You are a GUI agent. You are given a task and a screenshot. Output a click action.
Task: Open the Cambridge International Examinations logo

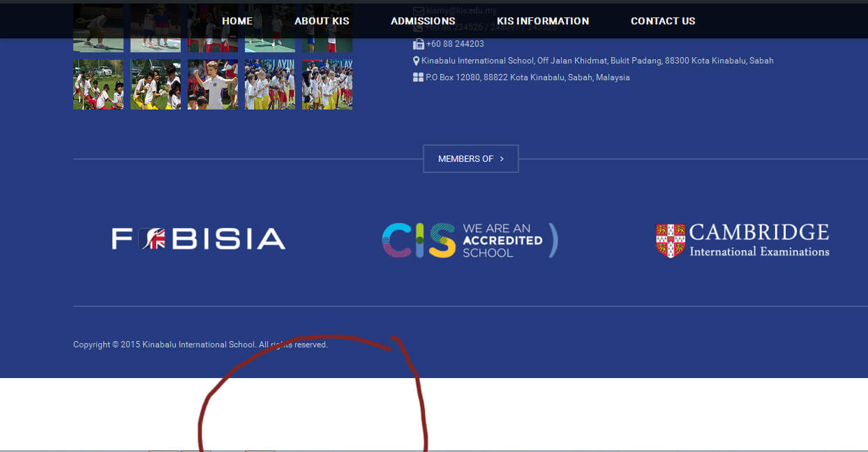pos(742,241)
